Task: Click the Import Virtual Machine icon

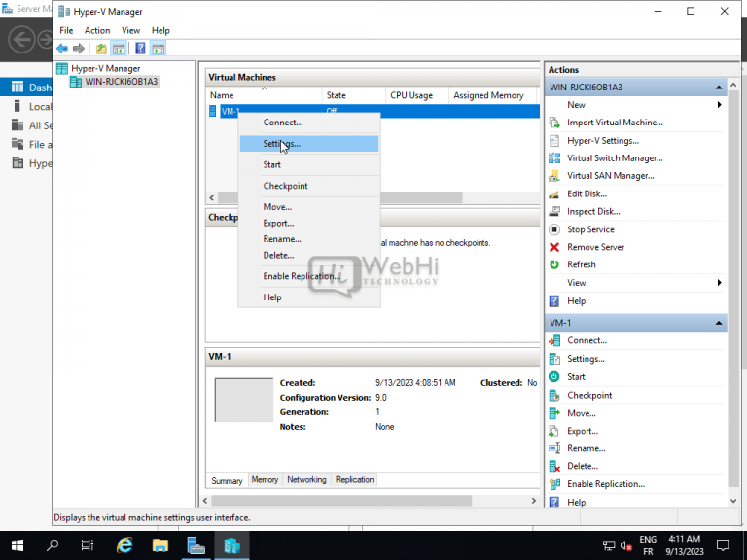Action: pos(554,122)
